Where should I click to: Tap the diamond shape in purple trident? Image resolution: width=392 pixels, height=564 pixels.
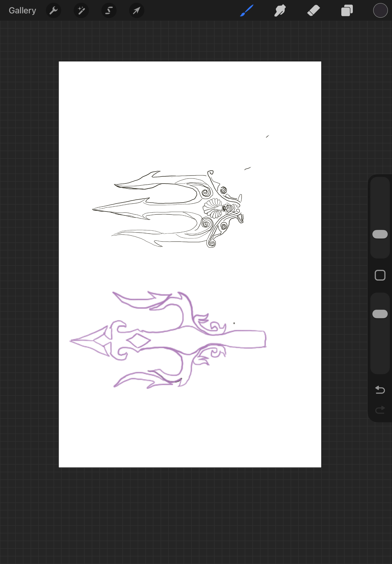pos(138,341)
